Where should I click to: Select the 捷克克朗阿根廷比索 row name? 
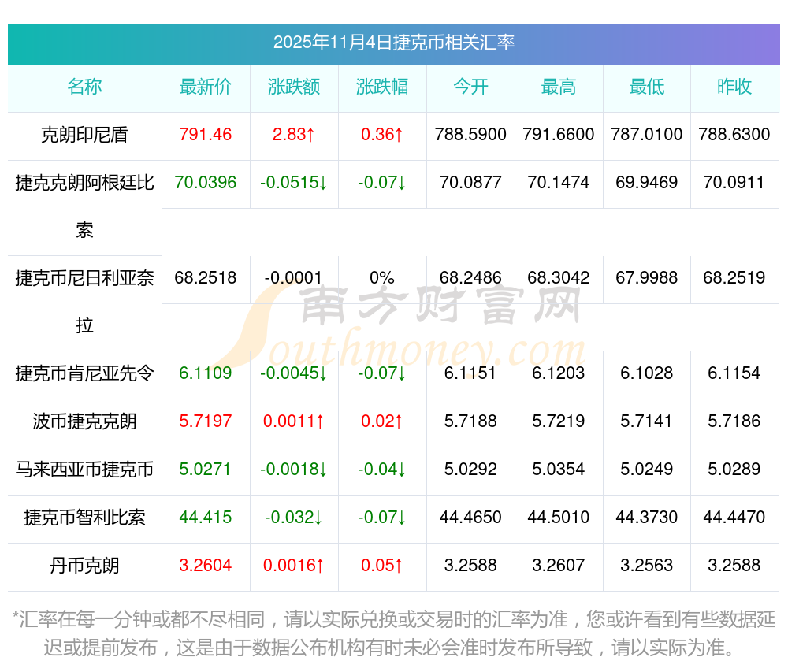84,184
